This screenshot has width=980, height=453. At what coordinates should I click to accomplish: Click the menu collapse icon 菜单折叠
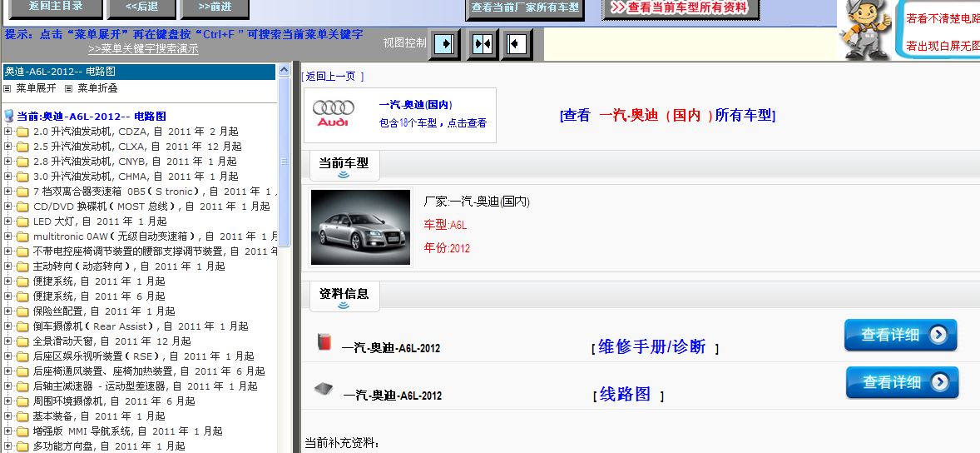pyautogui.click(x=69, y=89)
